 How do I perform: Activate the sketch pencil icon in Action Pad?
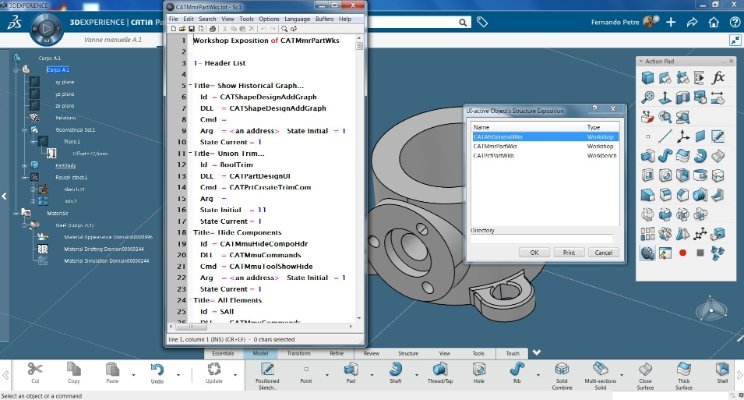[x=718, y=137]
